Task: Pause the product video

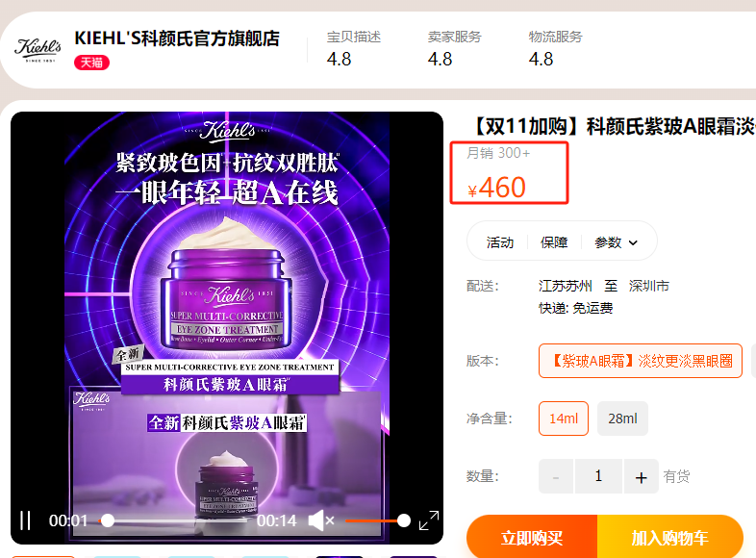Action: click(x=25, y=520)
